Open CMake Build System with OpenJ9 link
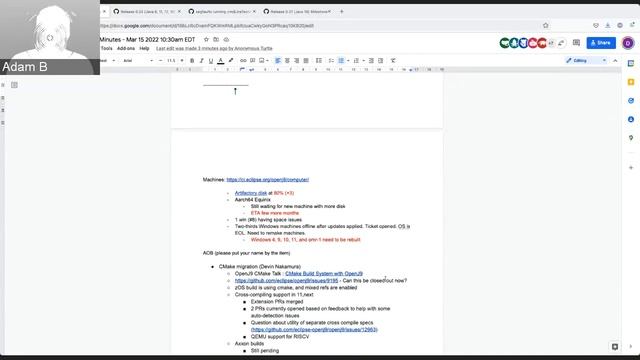 point(324,273)
